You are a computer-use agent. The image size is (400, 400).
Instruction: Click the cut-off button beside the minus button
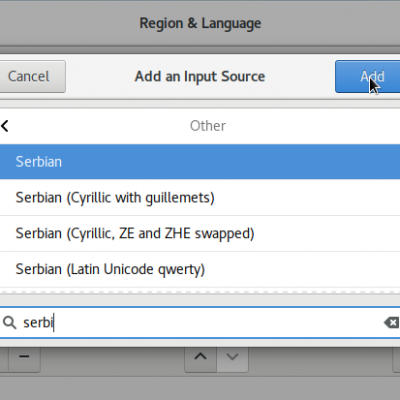[x=4, y=359]
